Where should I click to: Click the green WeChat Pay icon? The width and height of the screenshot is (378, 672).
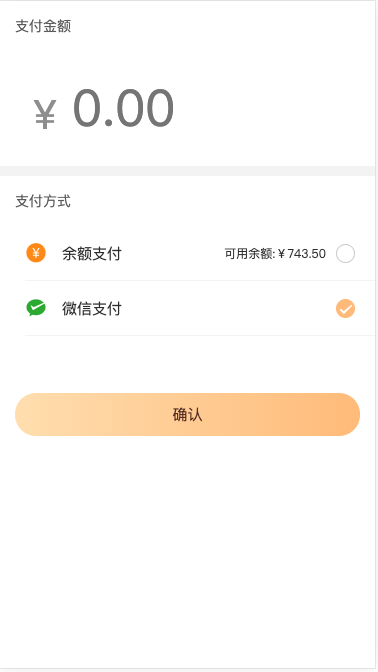pyautogui.click(x=36, y=308)
